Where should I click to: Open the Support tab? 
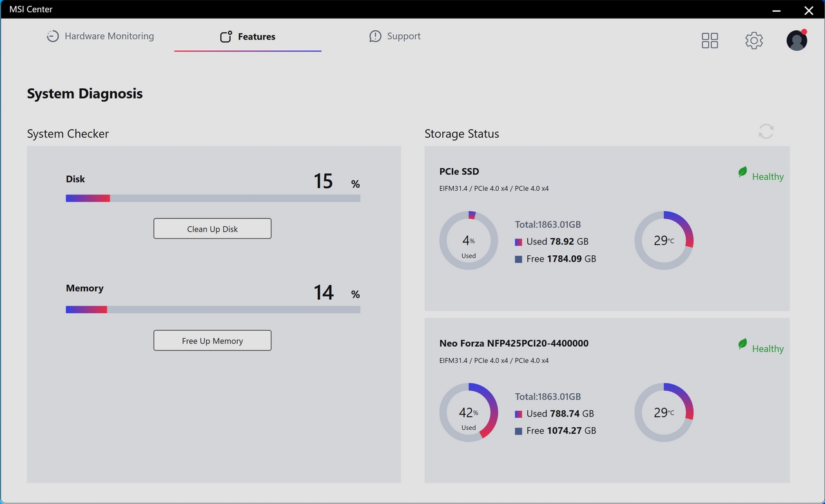click(x=394, y=36)
